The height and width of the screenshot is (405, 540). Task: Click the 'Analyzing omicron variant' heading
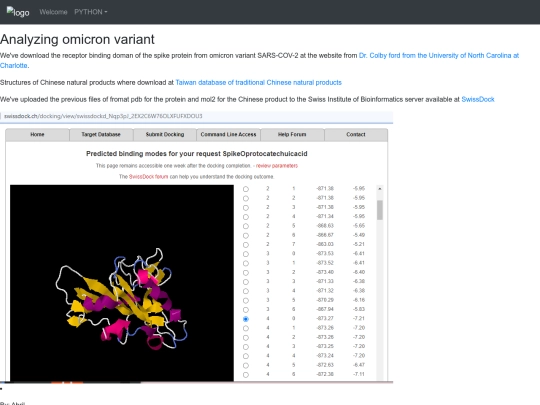(x=77, y=39)
